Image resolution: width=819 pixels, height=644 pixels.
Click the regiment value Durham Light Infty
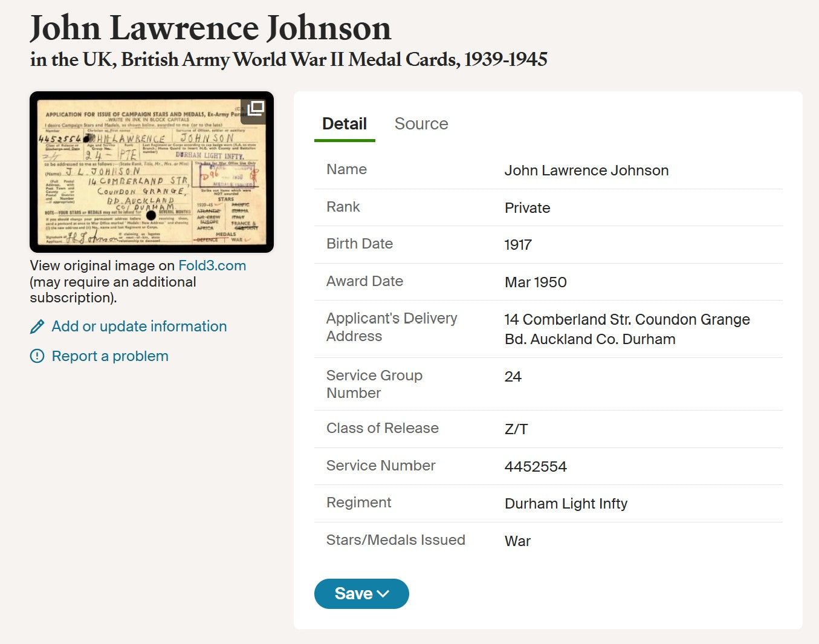(x=566, y=504)
